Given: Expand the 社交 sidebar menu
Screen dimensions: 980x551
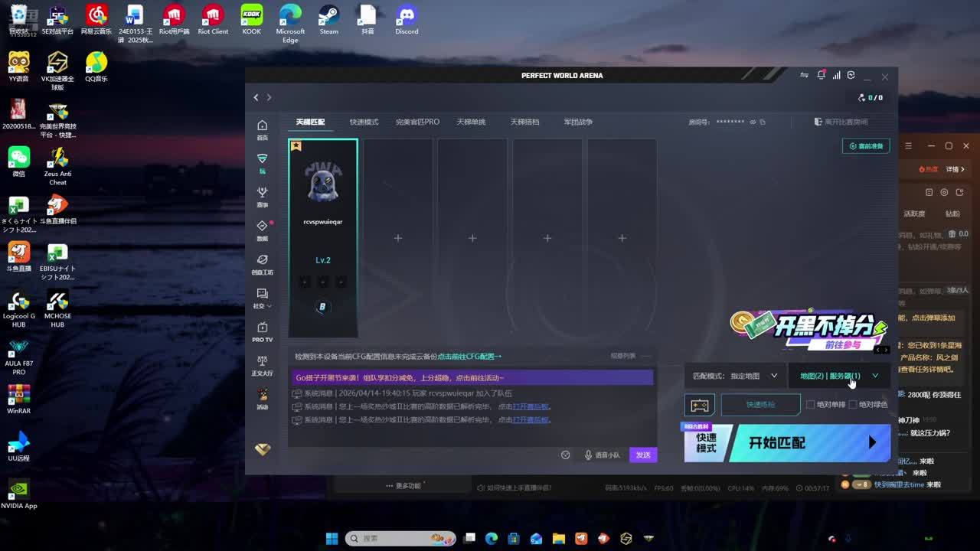Looking at the screenshot, I should coord(262,298).
